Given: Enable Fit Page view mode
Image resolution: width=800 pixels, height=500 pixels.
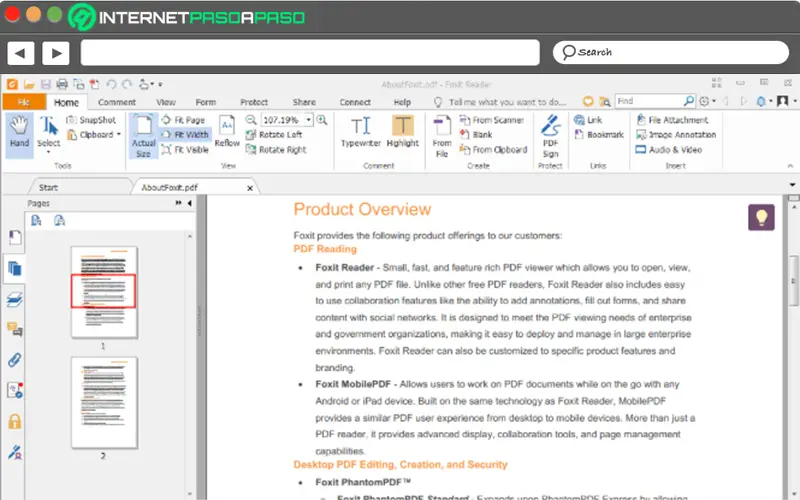Looking at the screenshot, I should [184, 119].
